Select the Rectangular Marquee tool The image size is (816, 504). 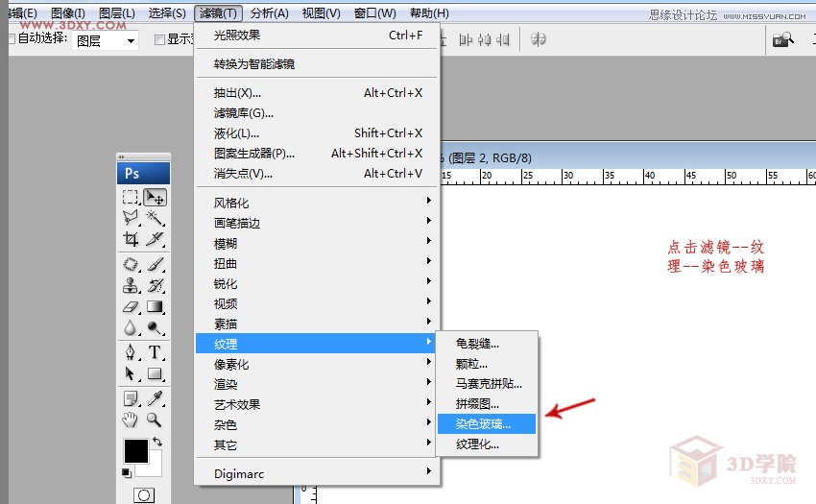coord(131,198)
